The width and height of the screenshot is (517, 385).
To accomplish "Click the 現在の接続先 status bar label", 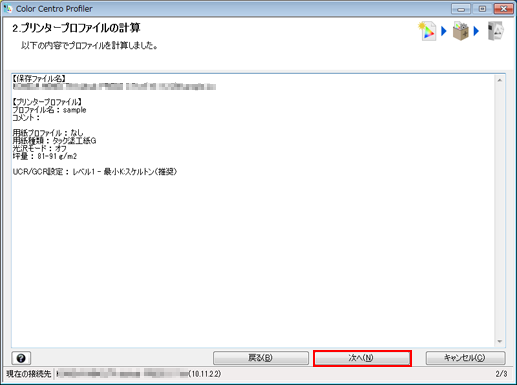I will pos(28,374).
